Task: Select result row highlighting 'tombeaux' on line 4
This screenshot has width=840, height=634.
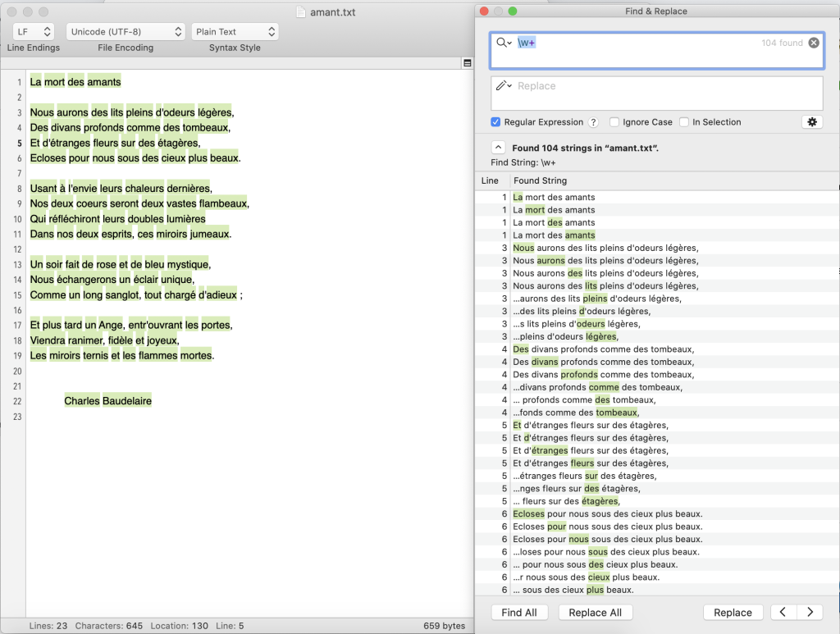Action: tap(656, 413)
